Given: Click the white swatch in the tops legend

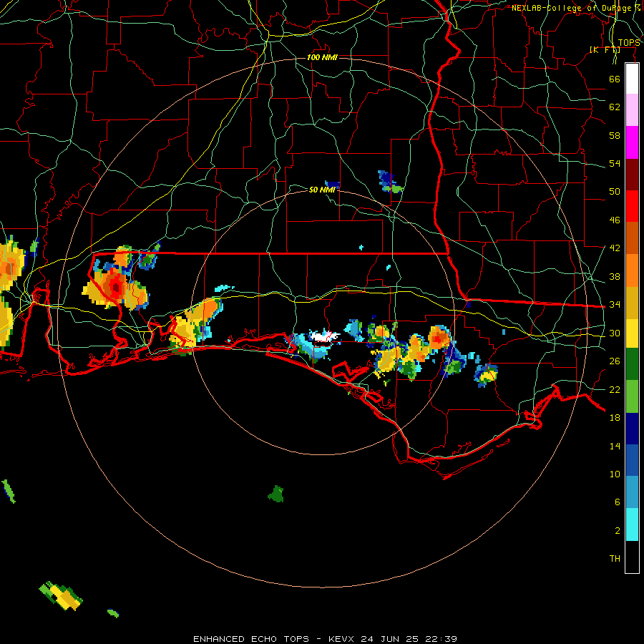Looking at the screenshot, I should coord(632,79).
